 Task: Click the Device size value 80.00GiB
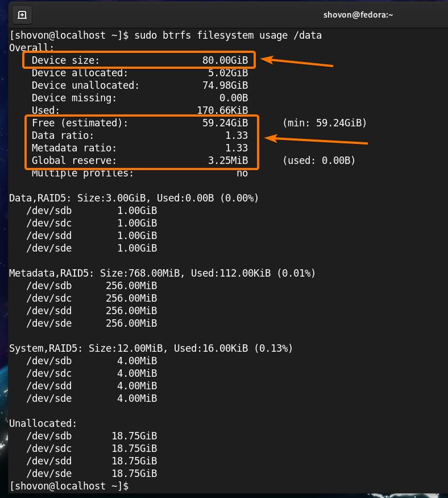coord(225,60)
